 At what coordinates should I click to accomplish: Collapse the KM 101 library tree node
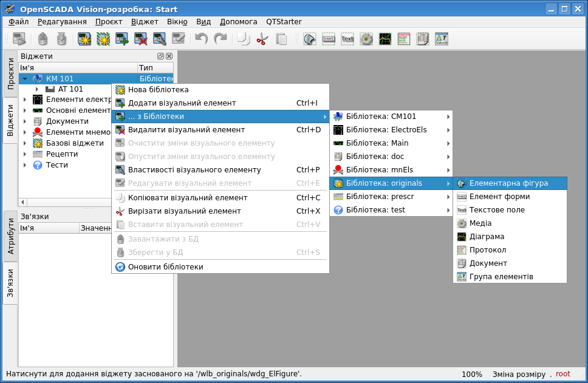pos(25,79)
